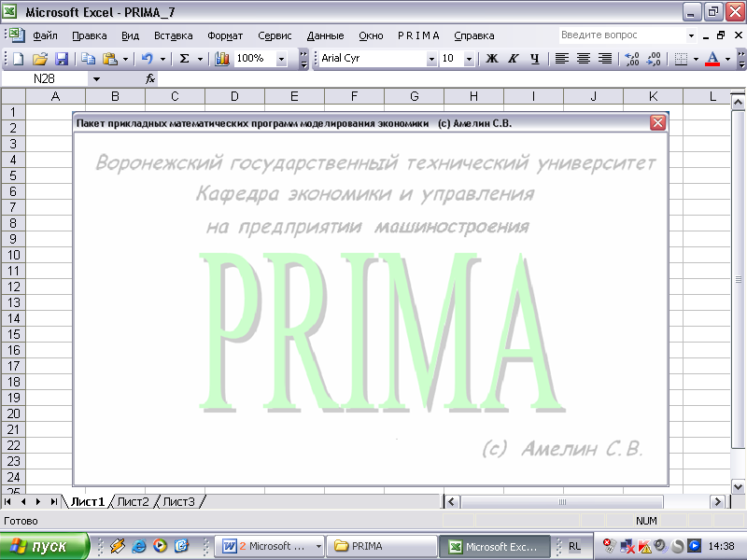This screenshot has height=560, width=747.
Task: Expand the Undo history arrow
Action: (162, 59)
